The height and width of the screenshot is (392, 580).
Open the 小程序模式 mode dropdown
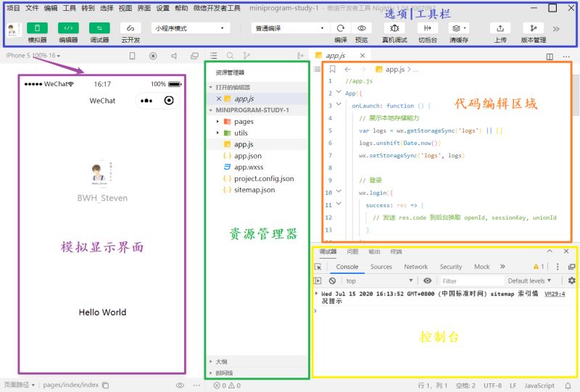(x=191, y=28)
